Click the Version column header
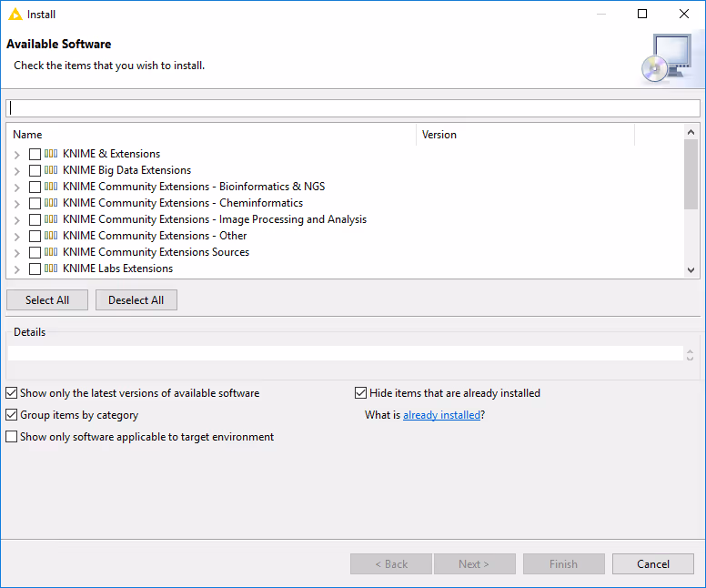706x588 pixels. (x=524, y=135)
